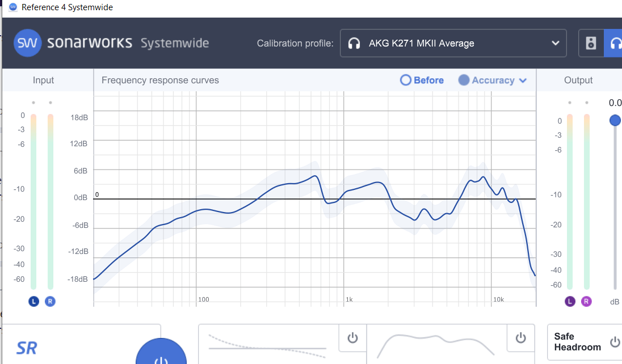Click the input left level meter bar
The image size is (622, 364).
[33, 201]
